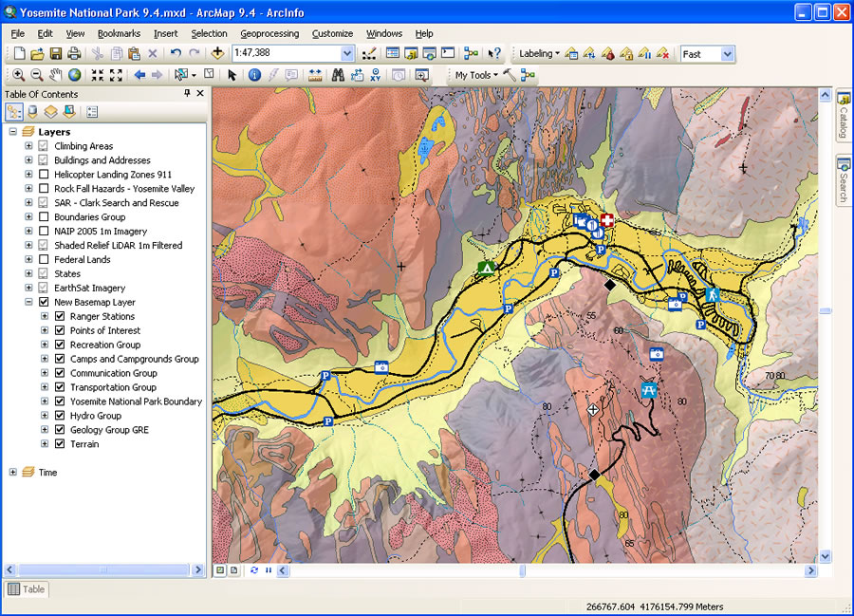Collapse the New Basemap Layer group

(28, 302)
